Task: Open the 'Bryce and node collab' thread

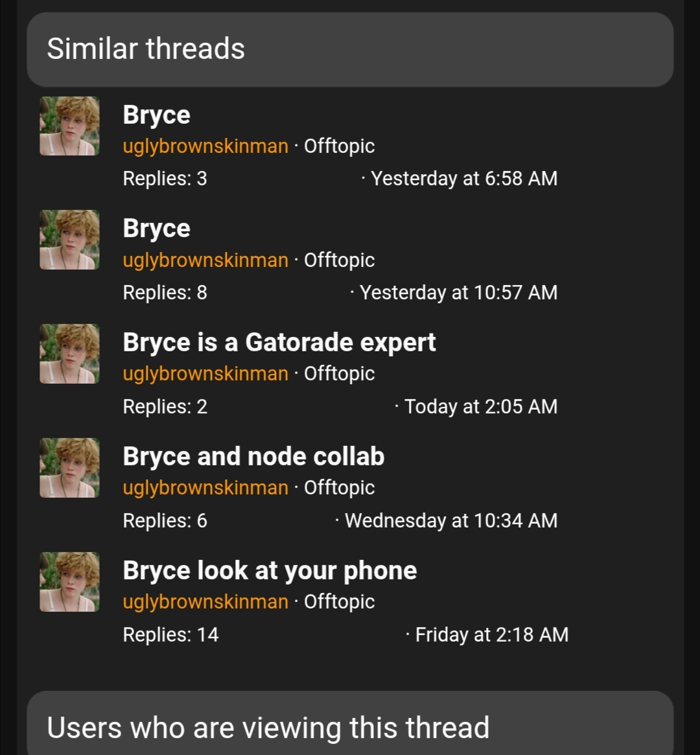Action: click(253, 456)
